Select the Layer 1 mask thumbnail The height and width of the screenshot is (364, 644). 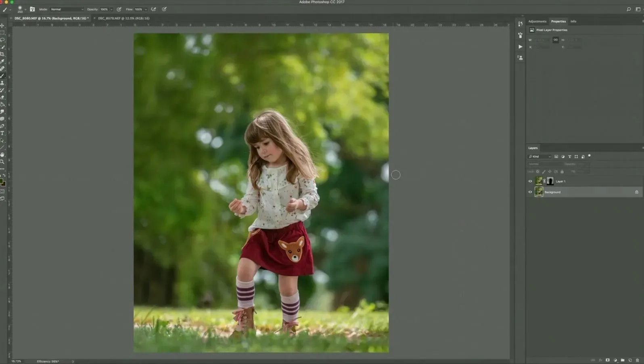tap(550, 181)
